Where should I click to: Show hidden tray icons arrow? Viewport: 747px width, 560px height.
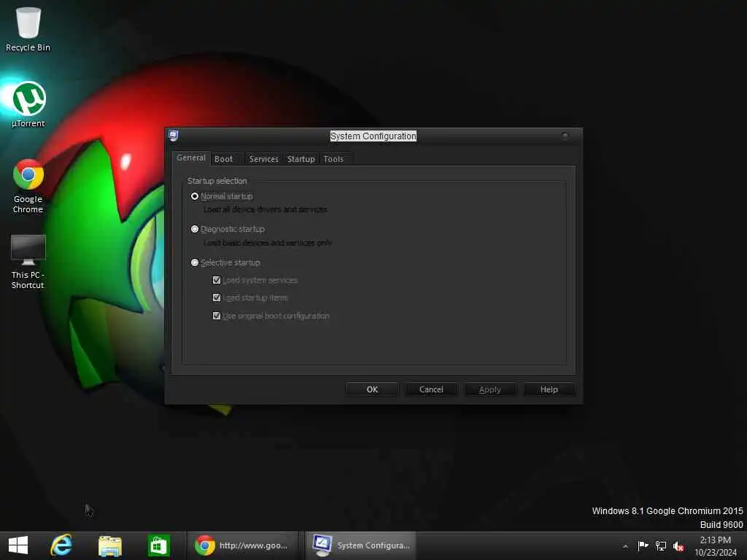[625, 545]
